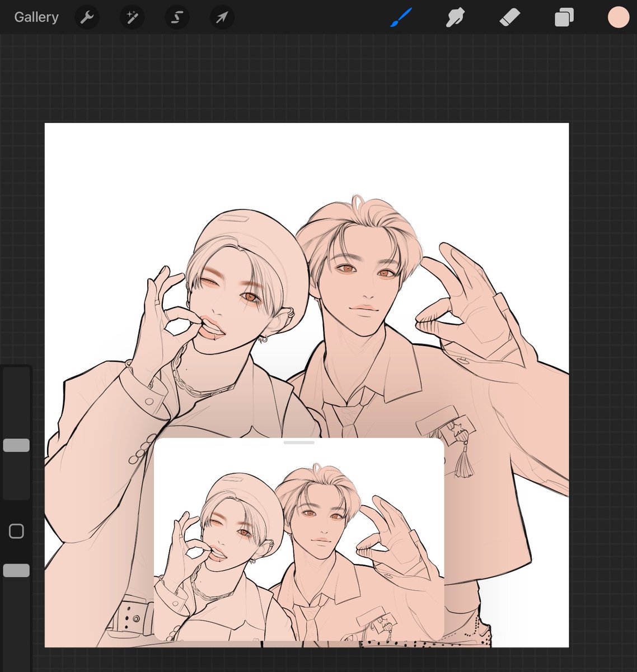637x672 pixels.
Task: Select the Brush tool
Action: (x=401, y=18)
